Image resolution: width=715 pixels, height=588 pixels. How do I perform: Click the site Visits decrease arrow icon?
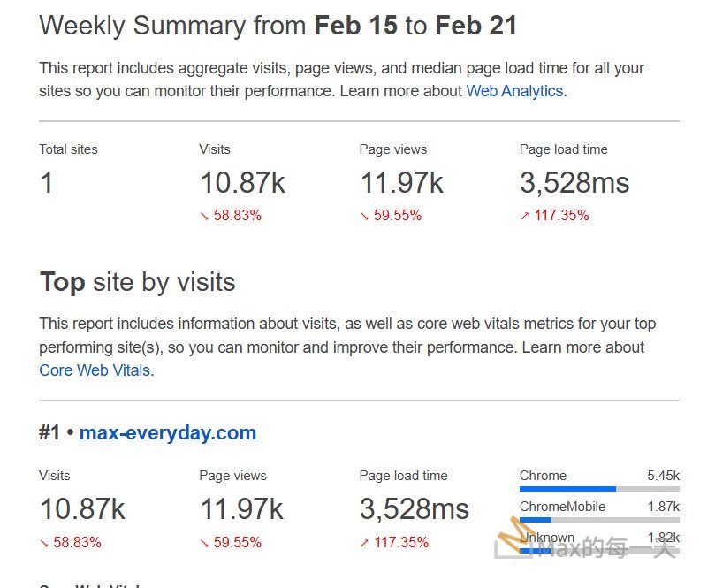click(x=44, y=543)
